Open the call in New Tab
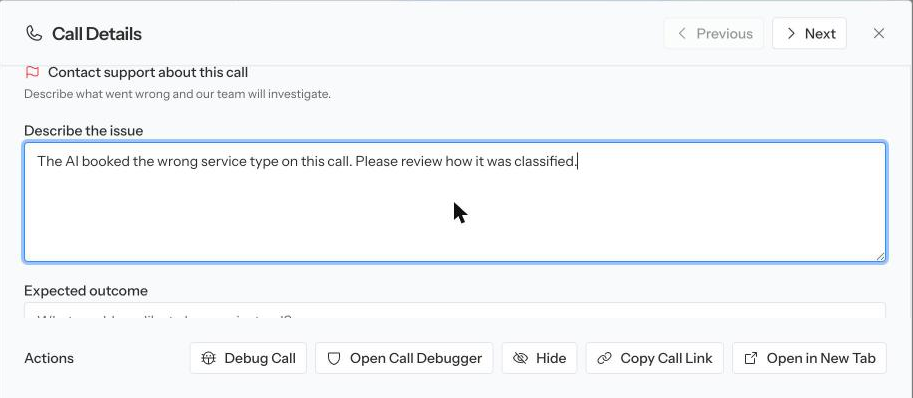This screenshot has height=398, width=913. click(x=809, y=358)
